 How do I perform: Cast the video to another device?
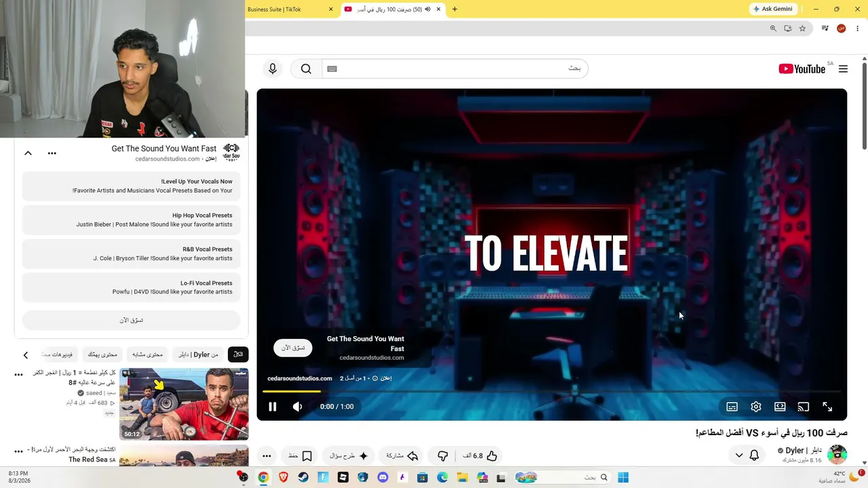[x=804, y=407]
